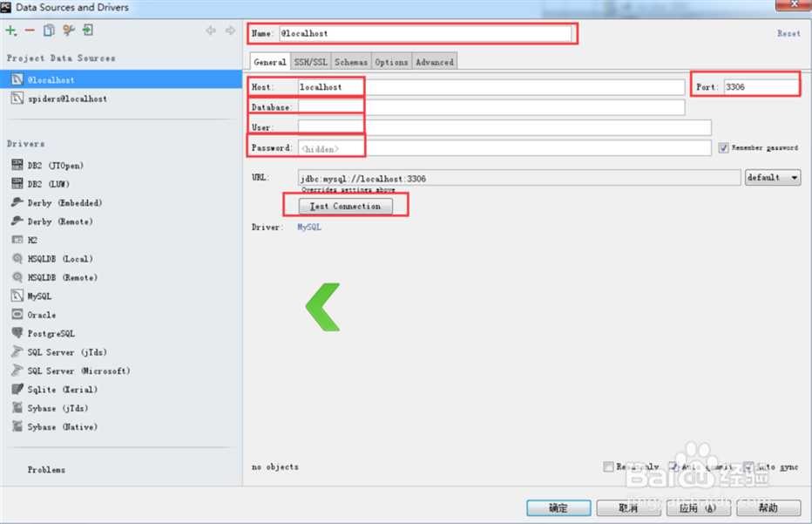The image size is (812, 524).
Task: Click the Problems entry in left panel
Action: [x=46, y=470]
